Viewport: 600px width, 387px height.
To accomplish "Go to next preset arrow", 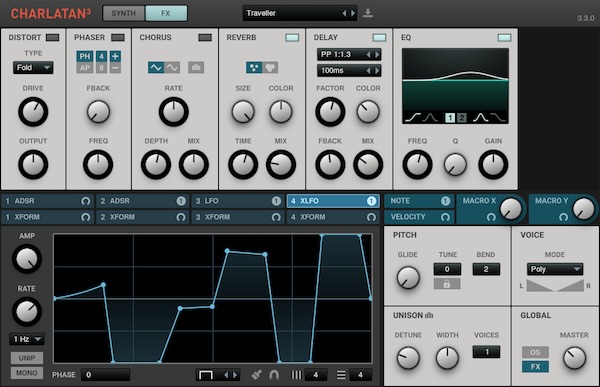I will 353,13.
